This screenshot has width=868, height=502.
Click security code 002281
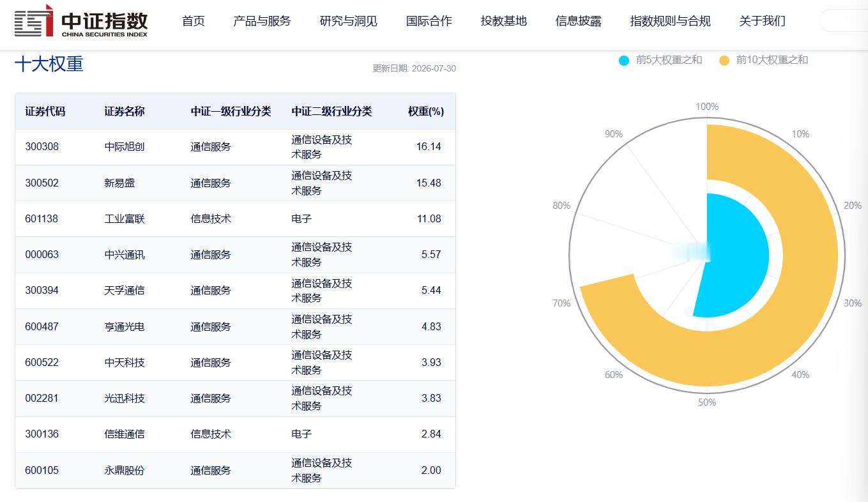tap(42, 398)
